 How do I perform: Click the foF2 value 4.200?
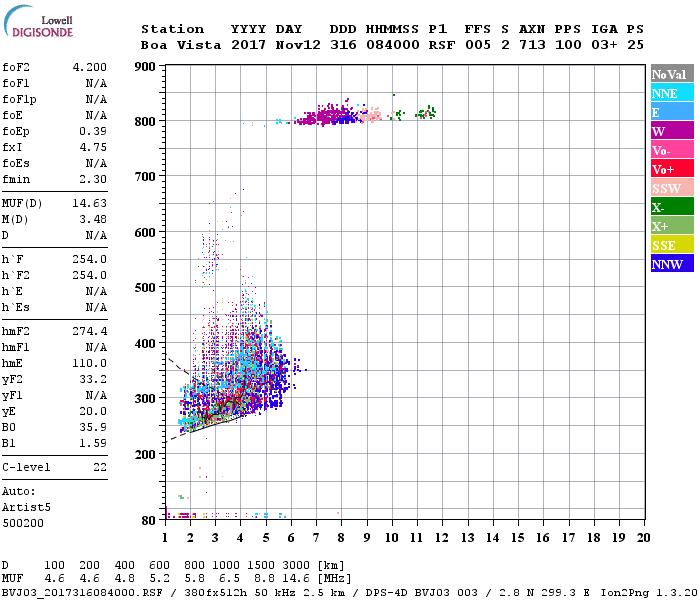[90, 67]
